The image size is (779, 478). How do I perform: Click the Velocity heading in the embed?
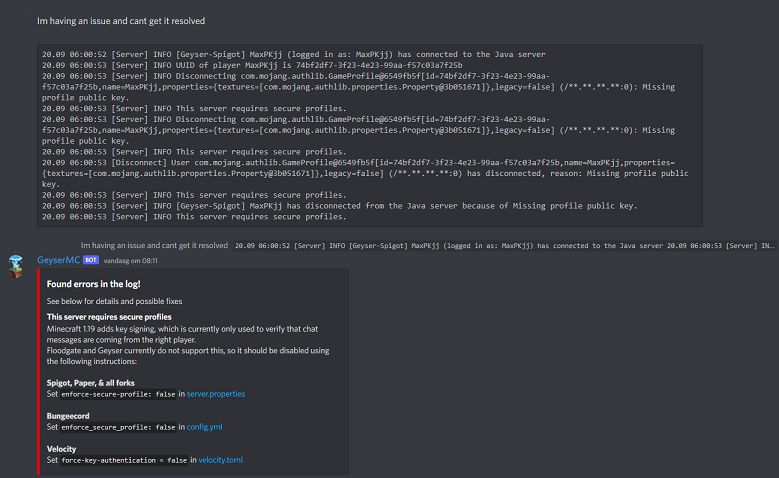62,449
